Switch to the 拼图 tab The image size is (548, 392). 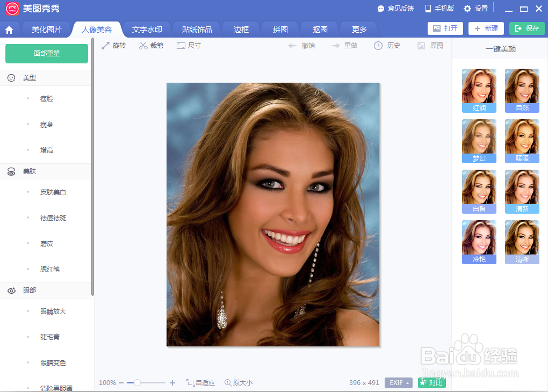(280, 30)
